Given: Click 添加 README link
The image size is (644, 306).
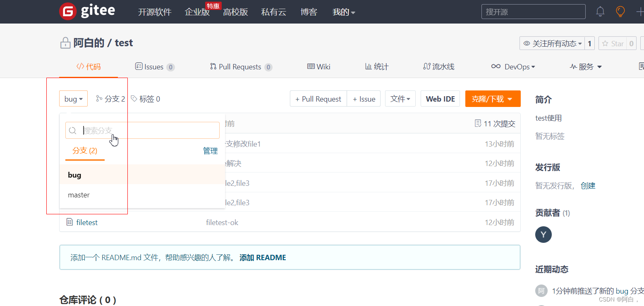Looking at the screenshot, I should (x=263, y=258).
